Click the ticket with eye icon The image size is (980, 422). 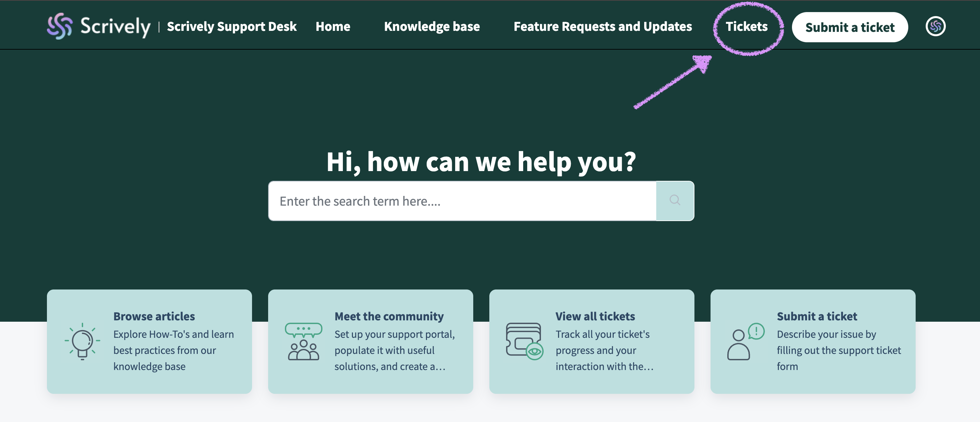point(524,341)
